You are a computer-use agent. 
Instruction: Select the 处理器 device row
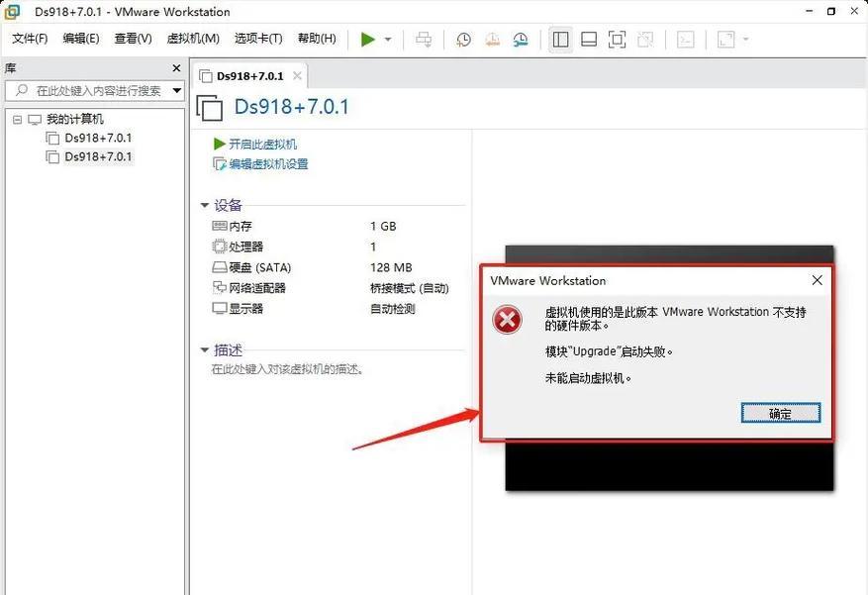(x=245, y=247)
